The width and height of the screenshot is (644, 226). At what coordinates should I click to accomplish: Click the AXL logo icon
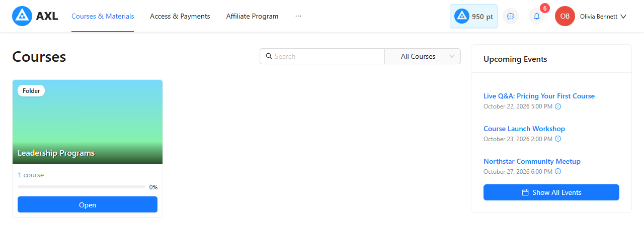click(22, 16)
